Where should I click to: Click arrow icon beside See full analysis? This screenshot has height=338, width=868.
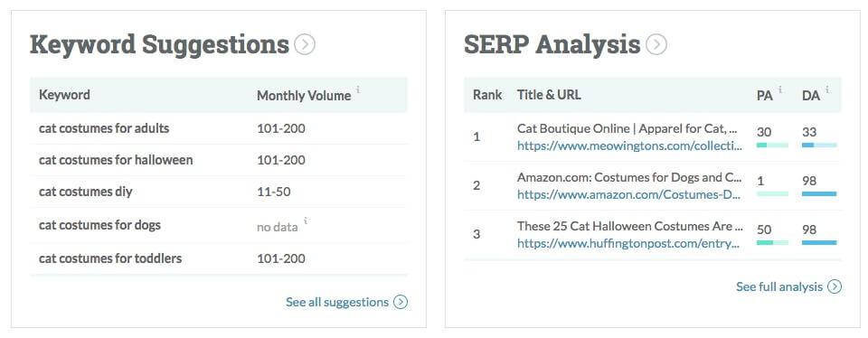(835, 286)
